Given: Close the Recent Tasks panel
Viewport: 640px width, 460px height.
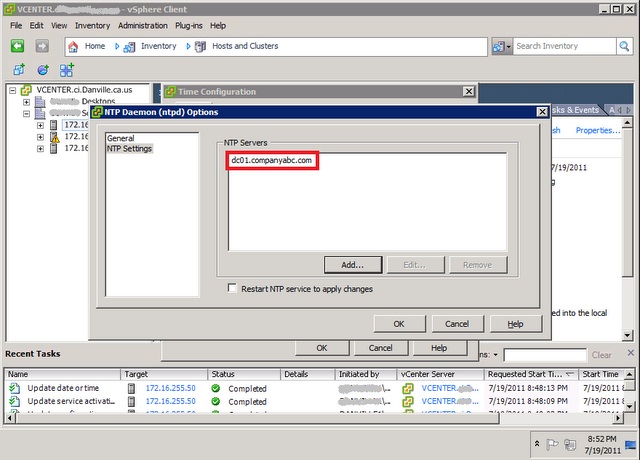Looking at the screenshot, I should coord(631,353).
